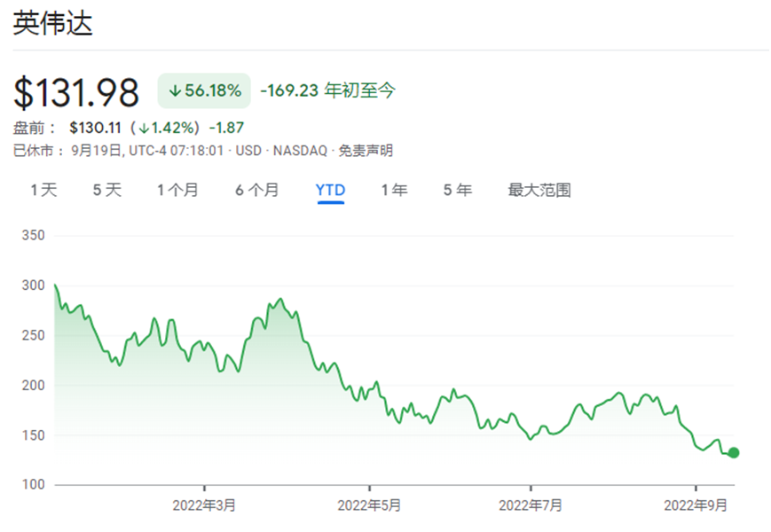Click the 2022年7月 axis label
This screenshot has width=771, height=532.
point(531,505)
